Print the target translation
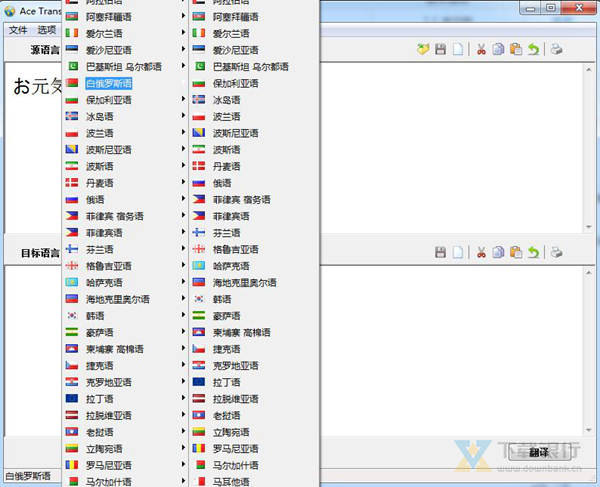The width and height of the screenshot is (600, 487). (x=556, y=252)
